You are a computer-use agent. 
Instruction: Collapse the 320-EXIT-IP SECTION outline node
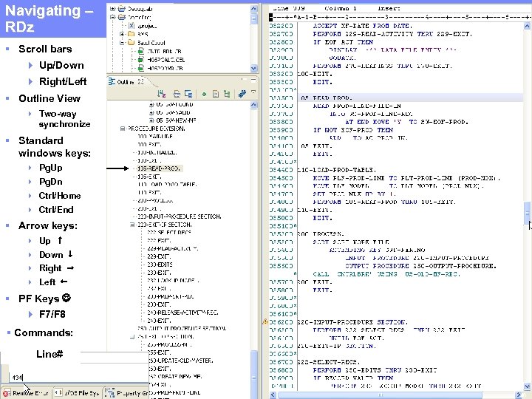click(133, 225)
